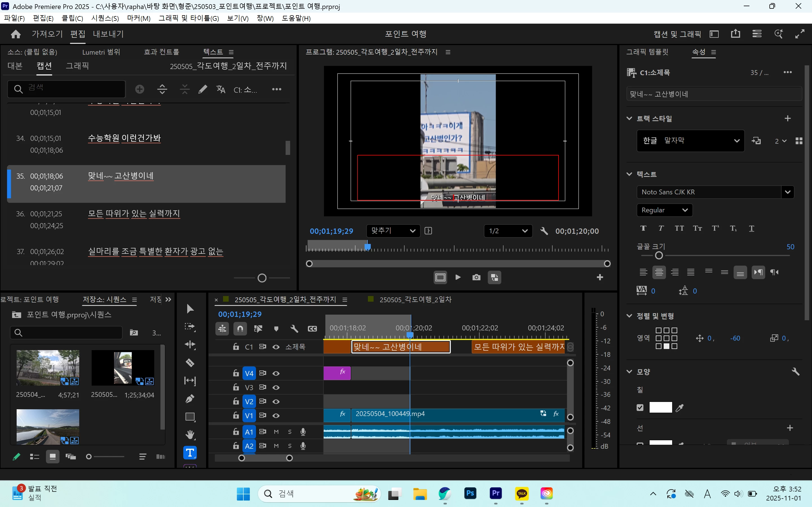This screenshot has width=812, height=507.
Task: Open the Noto Sans CJK KR font dropdown
Action: (x=787, y=192)
